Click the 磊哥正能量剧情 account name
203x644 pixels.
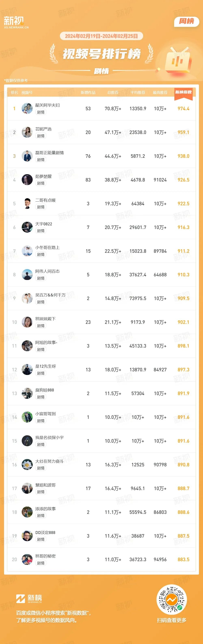point(50,153)
